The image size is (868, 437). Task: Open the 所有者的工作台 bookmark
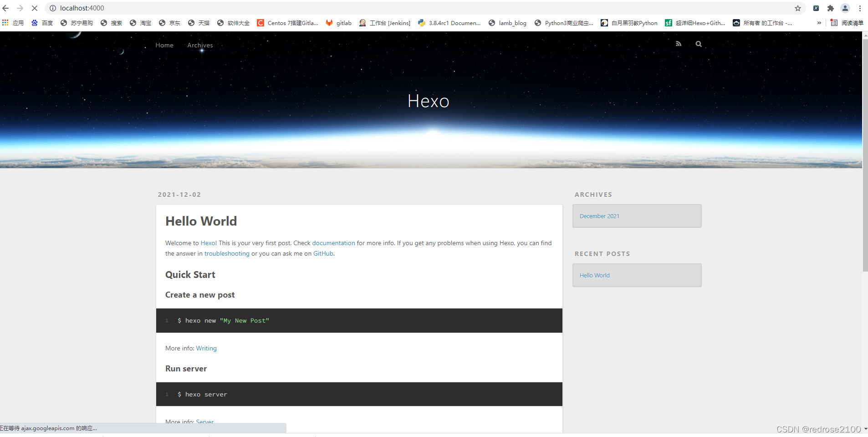click(x=763, y=23)
